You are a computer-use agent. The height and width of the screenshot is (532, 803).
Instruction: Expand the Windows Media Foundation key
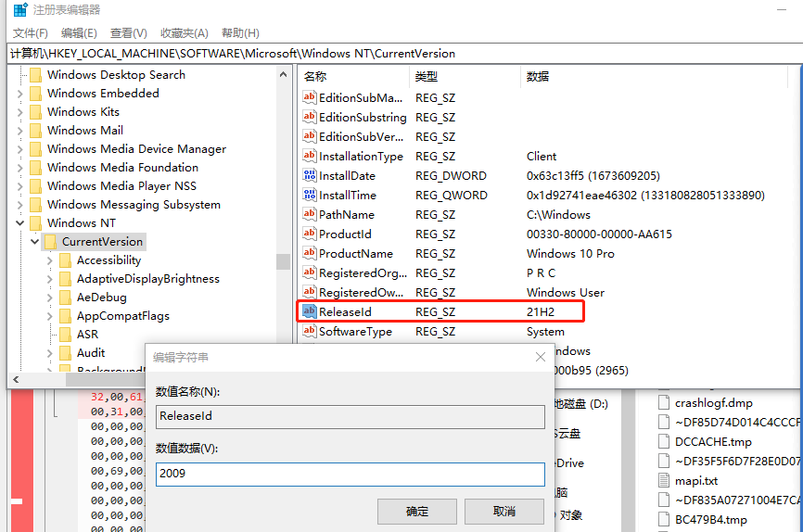(x=20, y=168)
